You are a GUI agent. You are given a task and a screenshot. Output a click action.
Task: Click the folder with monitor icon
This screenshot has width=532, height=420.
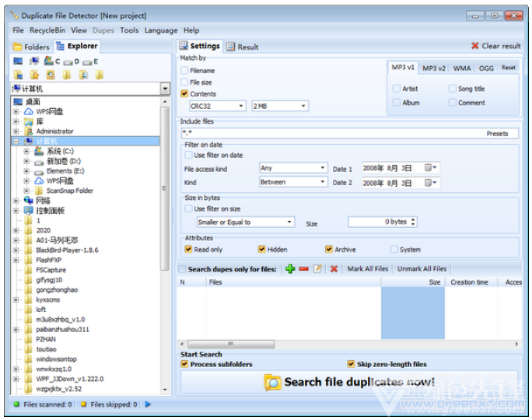pyautogui.click(x=18, y=75)
